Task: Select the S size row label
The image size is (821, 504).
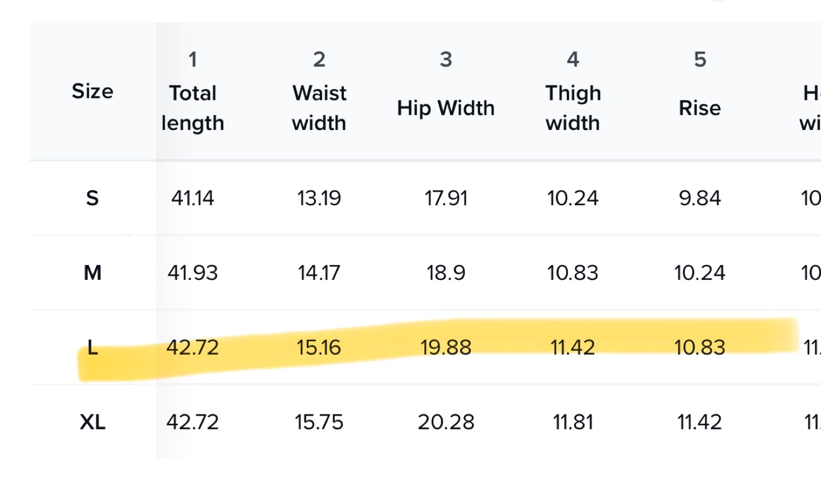Action: pyautogui.click(x=92, y=198)
